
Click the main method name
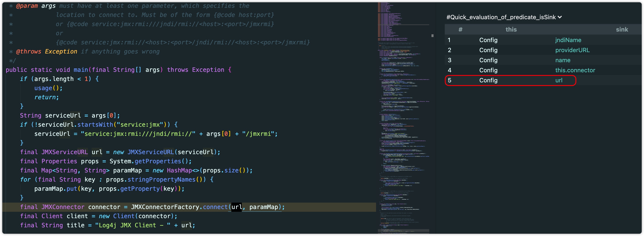81,70
